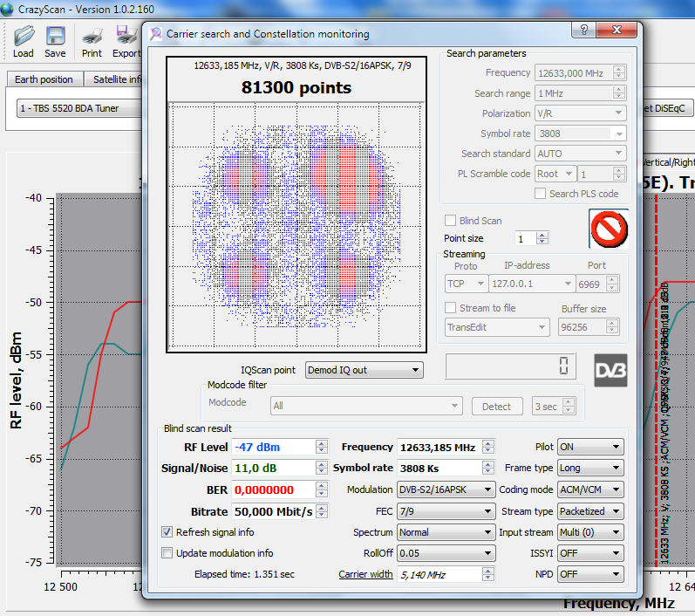Enable the Stream to file checkbox
The height and width of the screenshot is (616, 695).
[x=450, y=308]
